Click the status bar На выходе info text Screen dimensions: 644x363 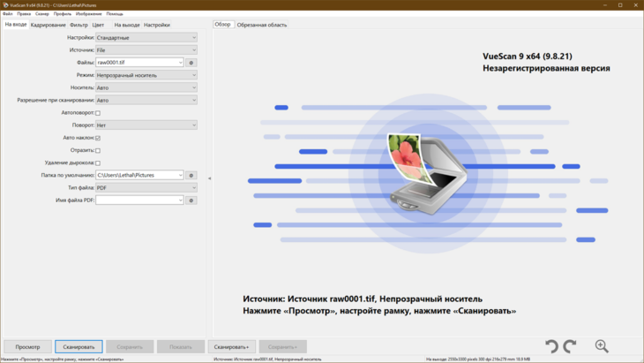[478, 359]
